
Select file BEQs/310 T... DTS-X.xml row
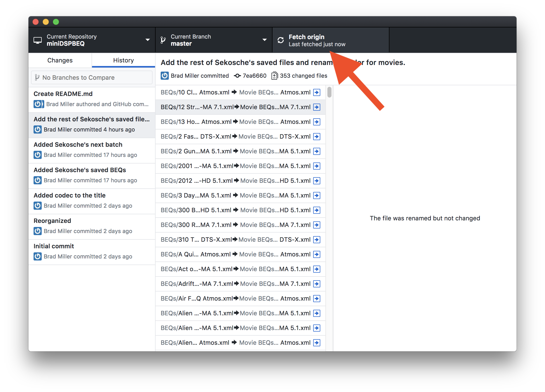click(x=240, y=240)
